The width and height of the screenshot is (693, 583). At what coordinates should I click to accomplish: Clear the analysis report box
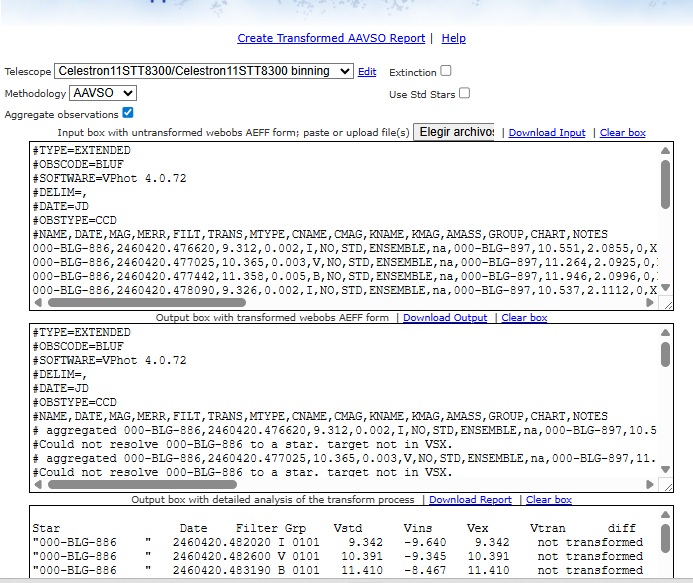[549, 500]
